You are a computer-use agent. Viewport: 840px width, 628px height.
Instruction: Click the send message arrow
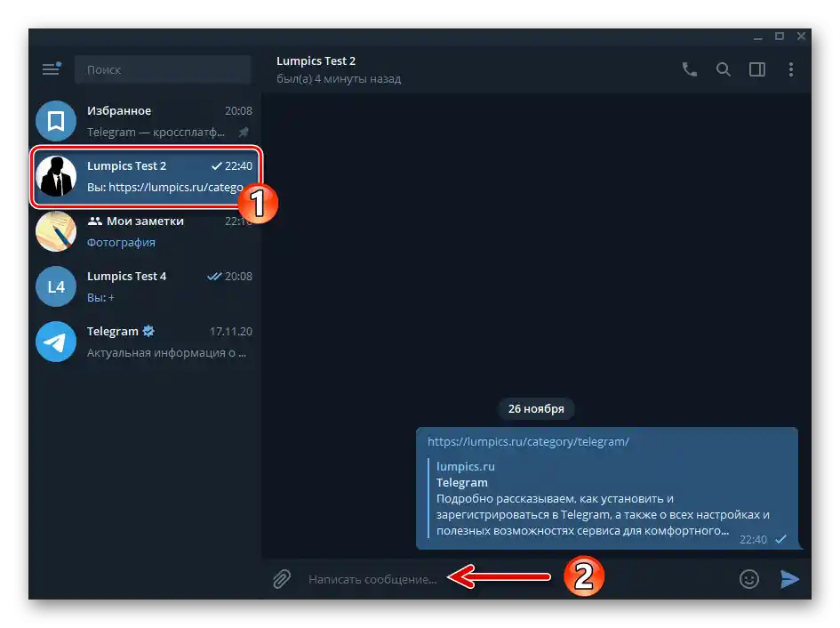pyautogui.click(x=790, y=578)
